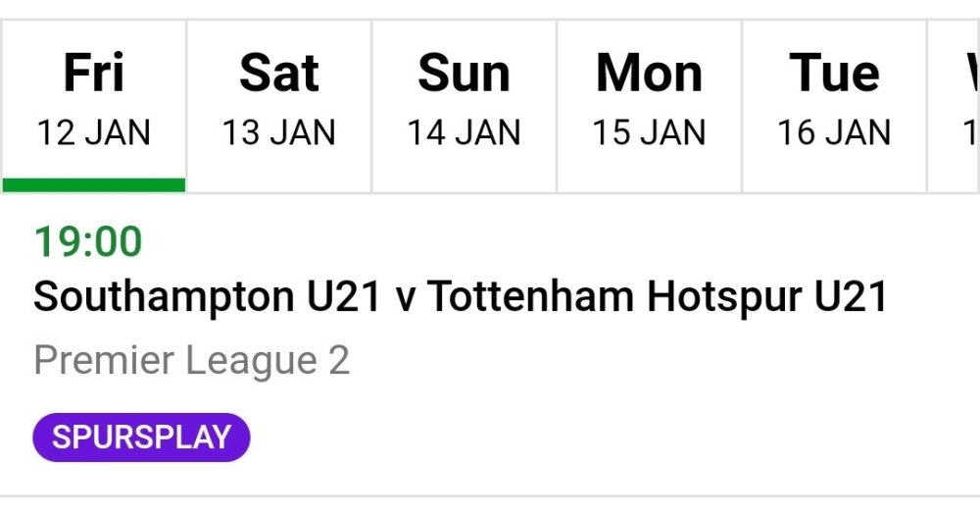980x513 pixels.
Task: Click the 19:00 kick-off time
Action: coord(88,242)
